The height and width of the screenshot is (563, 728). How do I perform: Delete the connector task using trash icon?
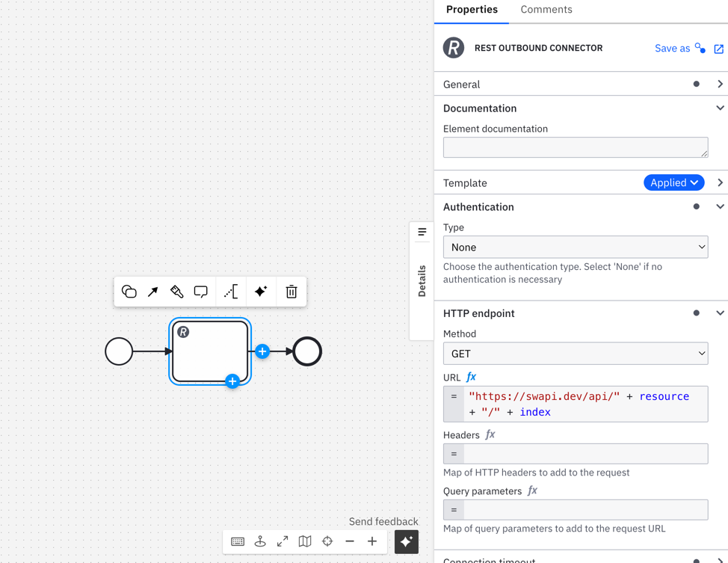tap(291, 292)
